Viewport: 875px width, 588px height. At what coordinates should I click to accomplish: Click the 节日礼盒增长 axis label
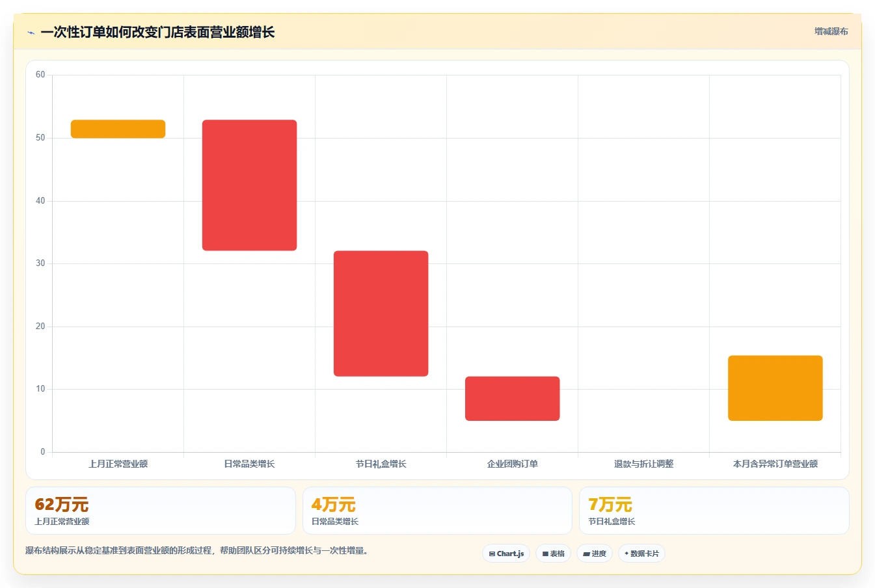pos(381,464)
